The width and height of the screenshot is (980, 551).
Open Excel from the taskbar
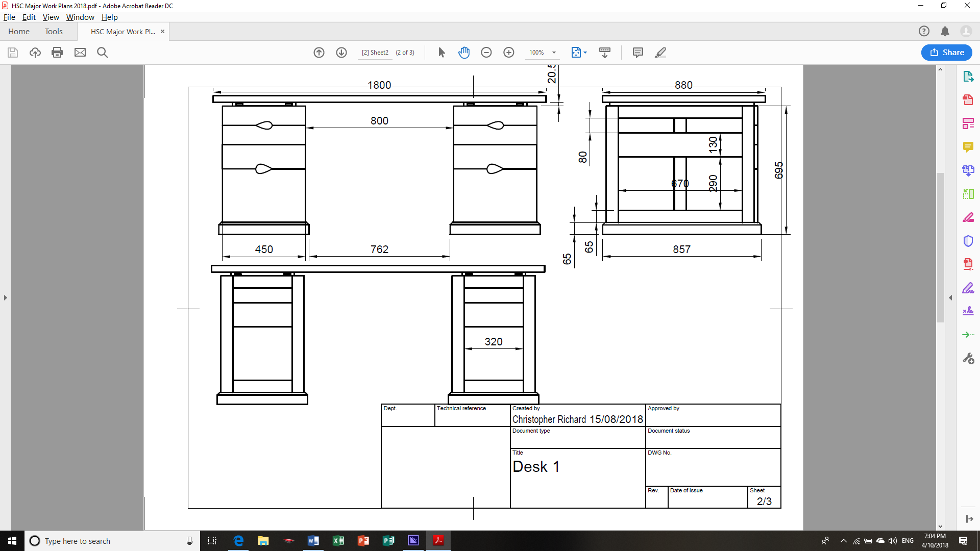point(338,541)
